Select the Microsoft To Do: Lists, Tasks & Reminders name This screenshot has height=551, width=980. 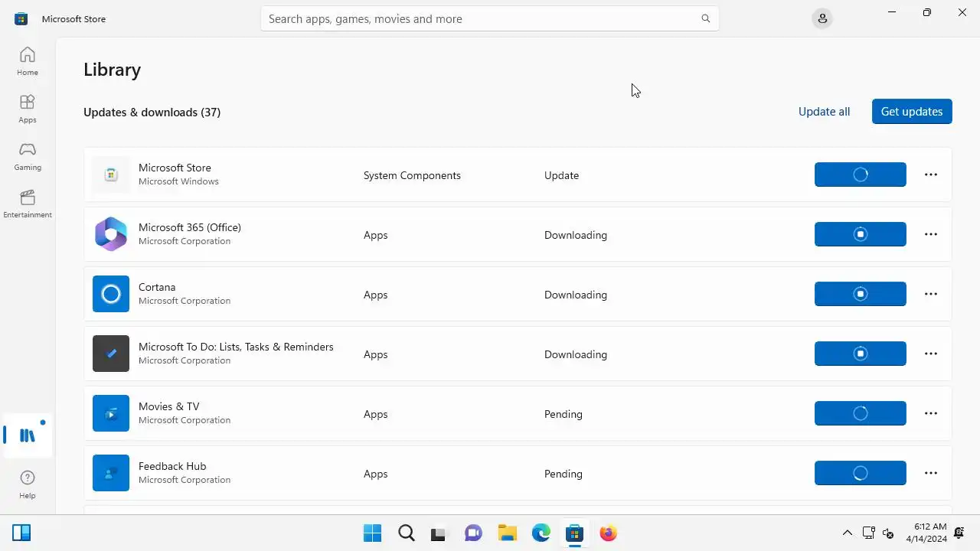coord(236,347)
